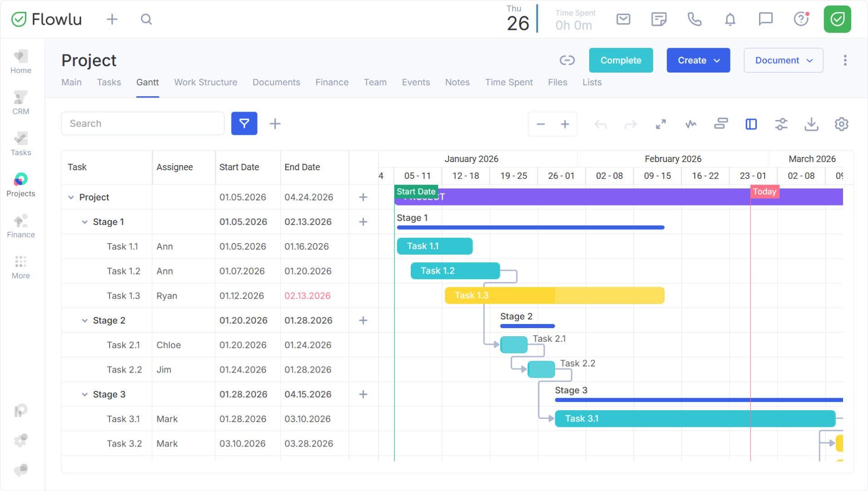Open Gantt settings gear icon

(x=841, y=124)
